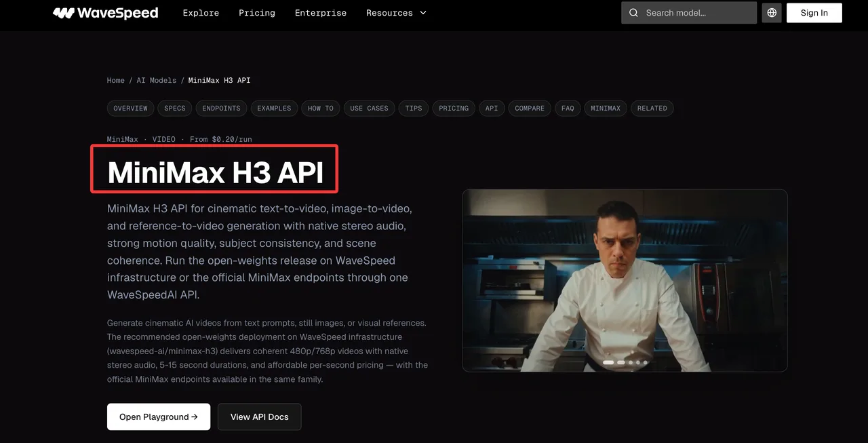Select the EXAMPLES section pill
Image resolution: width=868 pixels, height=443 pixels.
[x=274, y=108]
